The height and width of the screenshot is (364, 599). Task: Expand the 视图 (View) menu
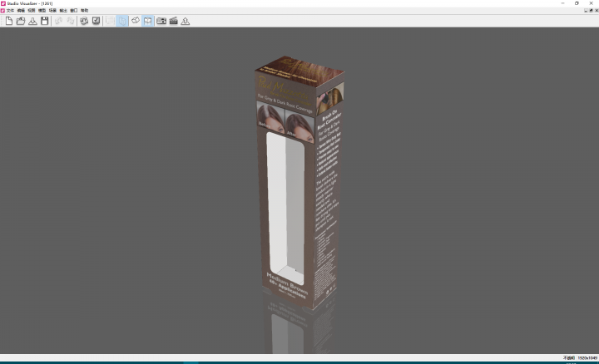pyautogui.click(x=32, y=10)
